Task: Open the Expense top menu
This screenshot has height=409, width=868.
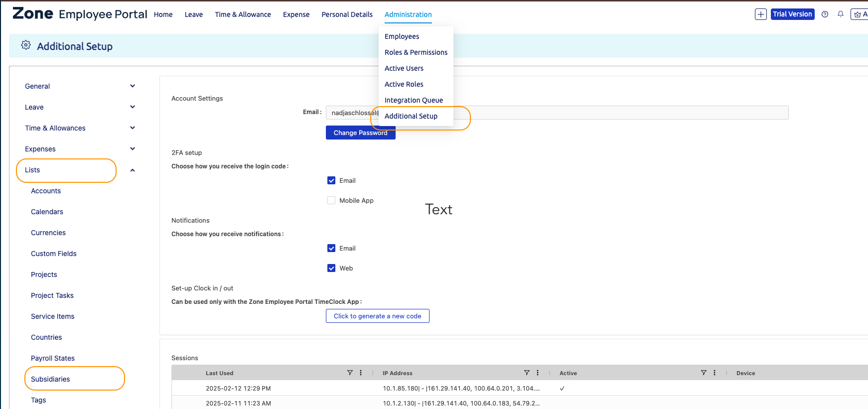Action: 296,14
